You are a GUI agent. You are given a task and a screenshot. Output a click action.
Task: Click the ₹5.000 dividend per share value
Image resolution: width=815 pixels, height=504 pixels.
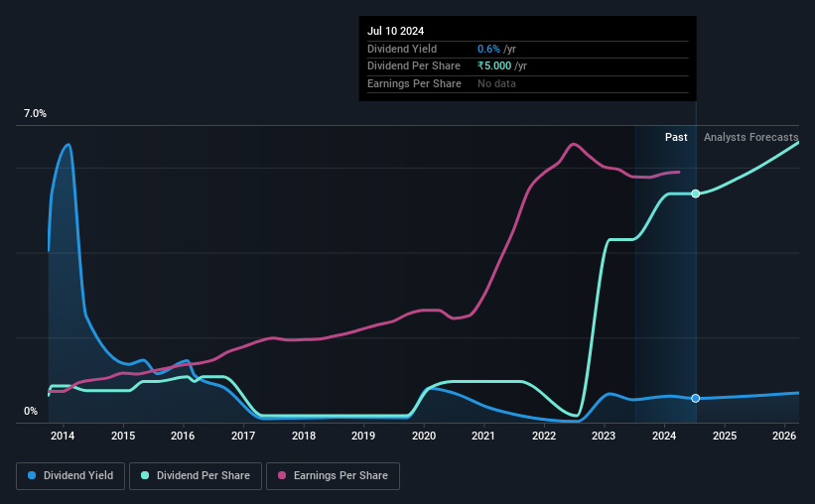pyautogui.click(x=494, y=66)
